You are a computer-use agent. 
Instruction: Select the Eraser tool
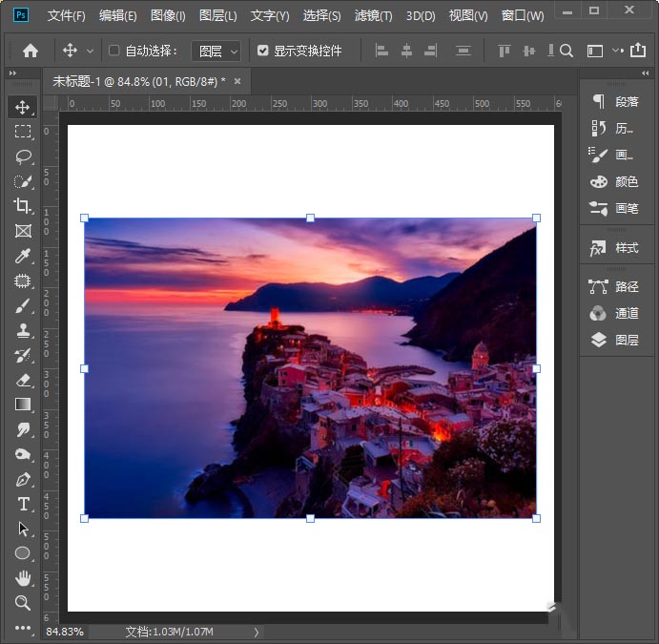click(x=23, y=380)
